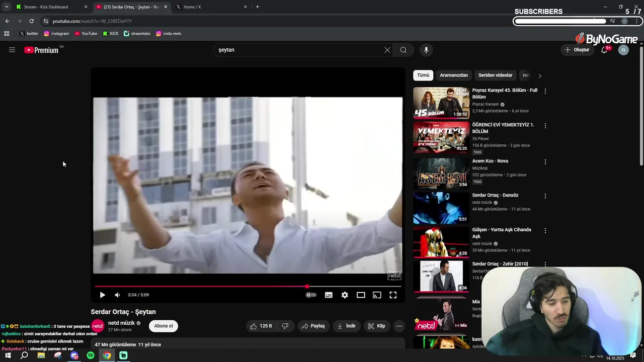Open Chrome apps grid icon
Image resolution: width=644 pixels, height=362 pixels.
click(x=7, y=34)
